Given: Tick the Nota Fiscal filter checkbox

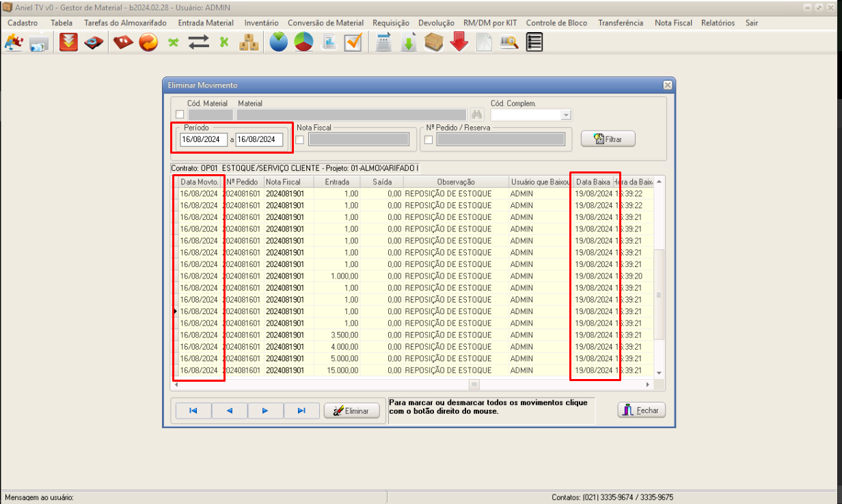Looking at the screenshot, I should (299, 140).
